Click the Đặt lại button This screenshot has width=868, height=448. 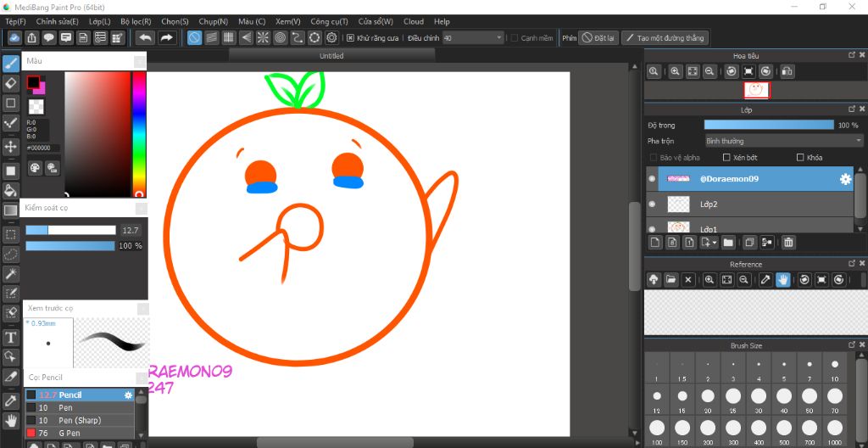(x=598, y=37)
